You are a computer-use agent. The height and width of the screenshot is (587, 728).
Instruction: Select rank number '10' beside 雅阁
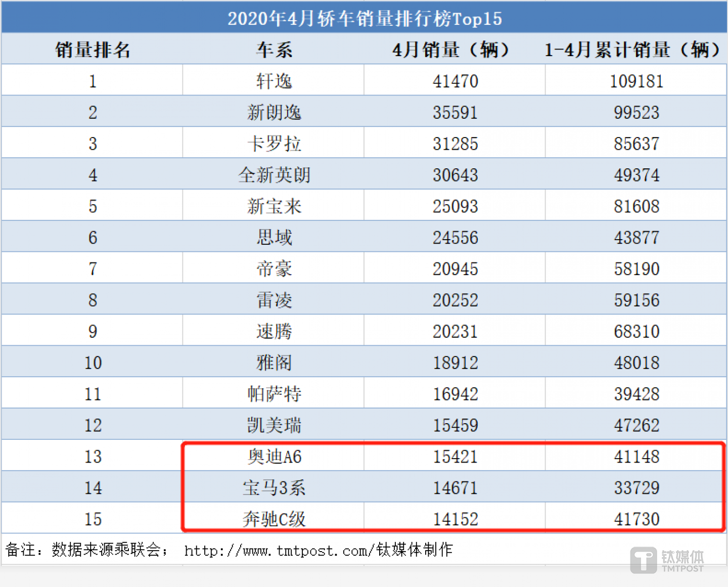click(x=93, y=363)
